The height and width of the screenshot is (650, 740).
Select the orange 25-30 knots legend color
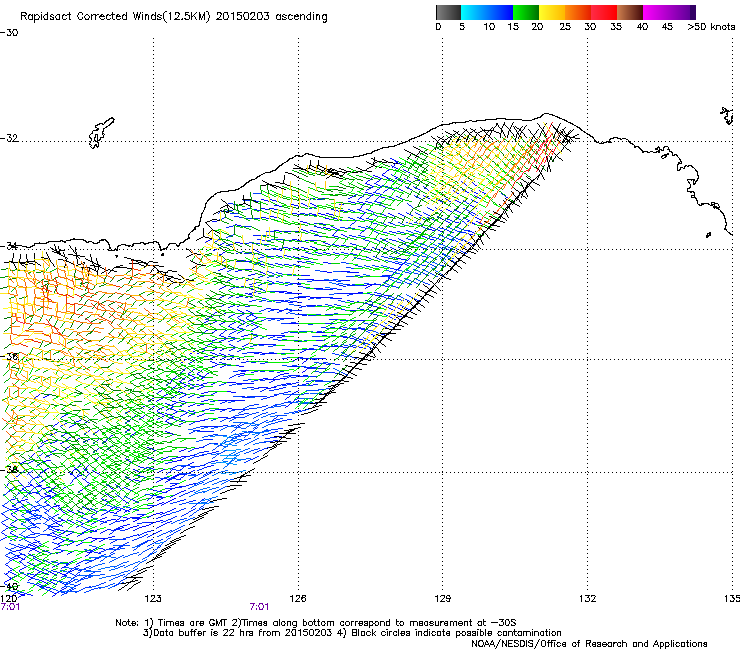(x=578, y=12)
